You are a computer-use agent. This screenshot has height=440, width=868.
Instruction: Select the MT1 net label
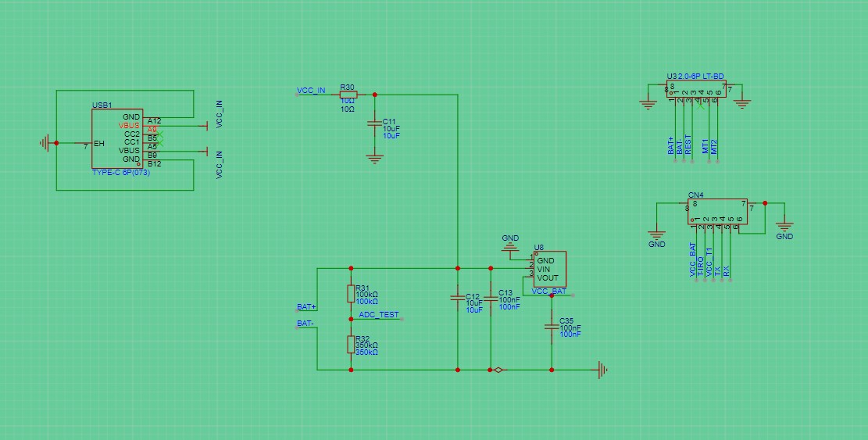705,147
